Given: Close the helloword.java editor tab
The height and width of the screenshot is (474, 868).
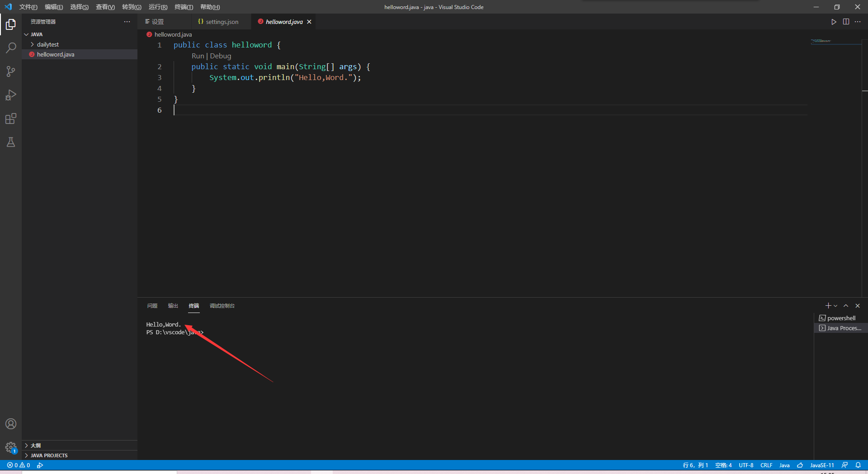Looking at the screenshot, I should click(309, 22).
